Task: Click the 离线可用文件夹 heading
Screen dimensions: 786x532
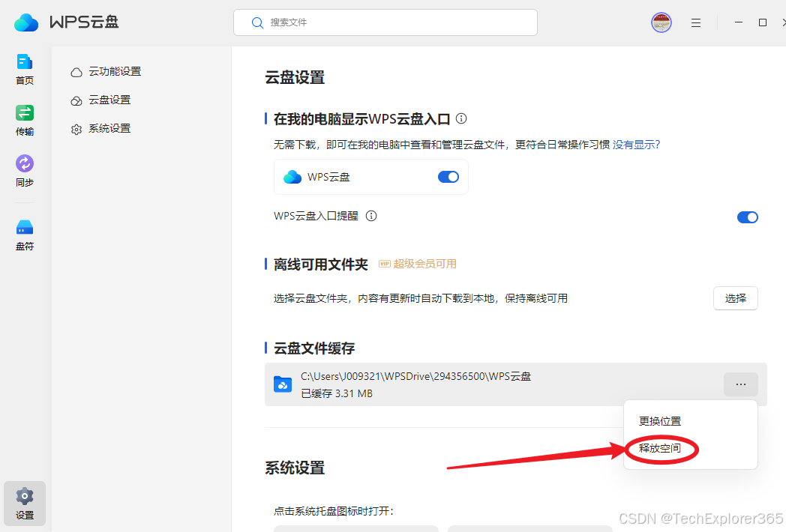Action: [321, 265]
